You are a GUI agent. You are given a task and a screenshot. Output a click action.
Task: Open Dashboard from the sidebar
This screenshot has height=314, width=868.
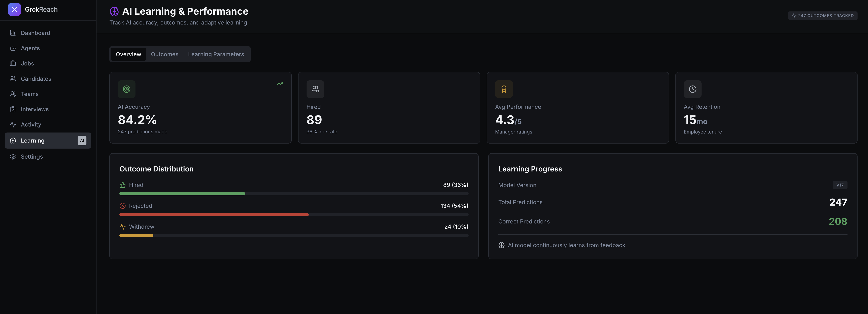(x=35, y=33)
